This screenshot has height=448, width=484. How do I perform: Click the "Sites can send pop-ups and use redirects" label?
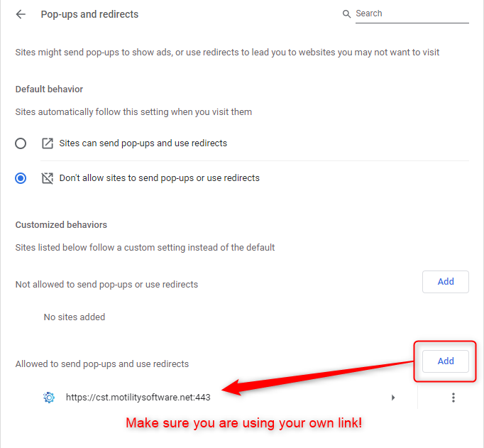coord(143,143)
